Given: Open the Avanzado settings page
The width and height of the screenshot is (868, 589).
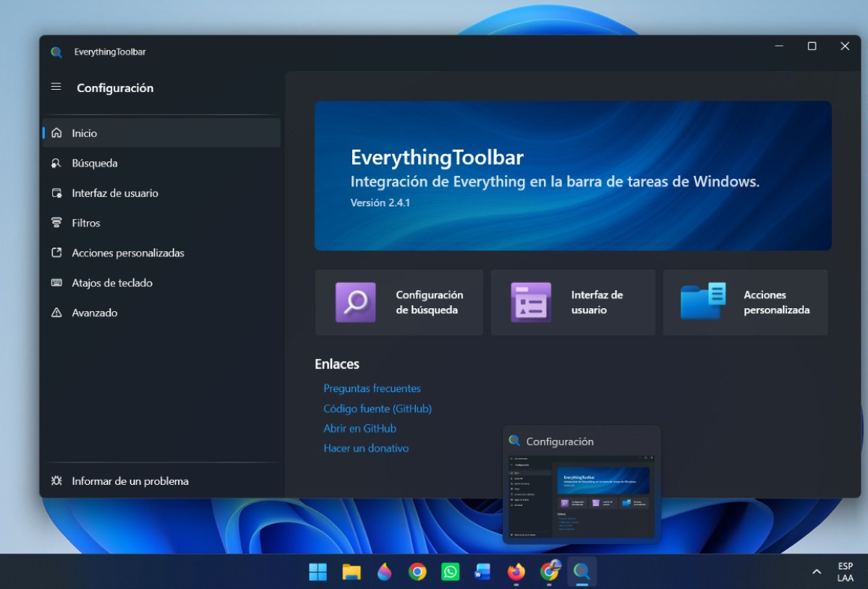Looking at the screenshot, I should point(161,313).
